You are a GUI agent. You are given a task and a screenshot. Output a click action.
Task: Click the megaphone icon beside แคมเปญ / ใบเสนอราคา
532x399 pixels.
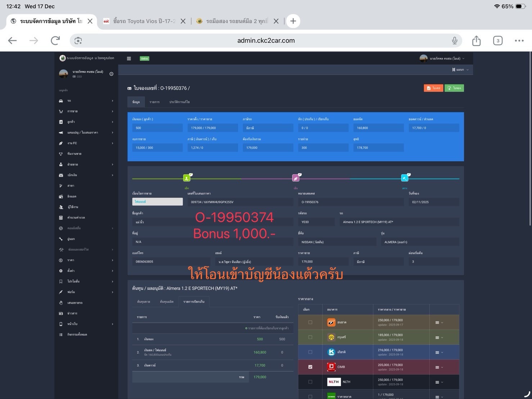(x=61, y=133)
